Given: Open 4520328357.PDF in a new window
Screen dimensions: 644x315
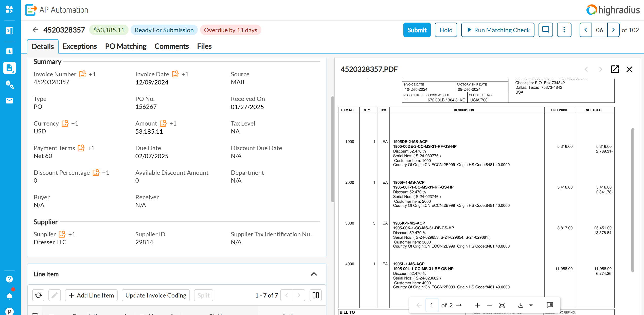Looking at the screenshot, I should tap(615, 69).
